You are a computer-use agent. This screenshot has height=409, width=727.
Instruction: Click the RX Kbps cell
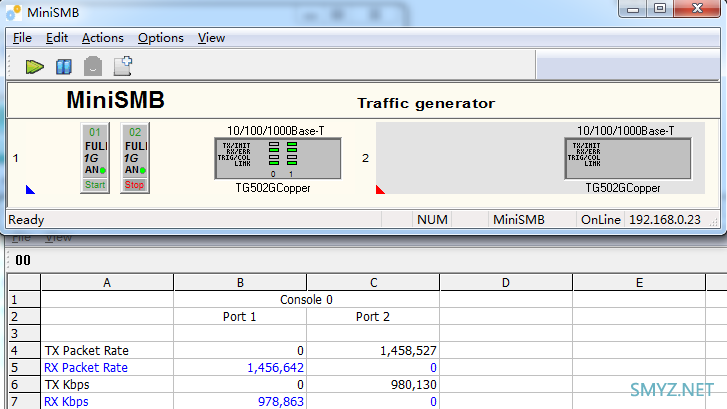(x=107, y=401)
